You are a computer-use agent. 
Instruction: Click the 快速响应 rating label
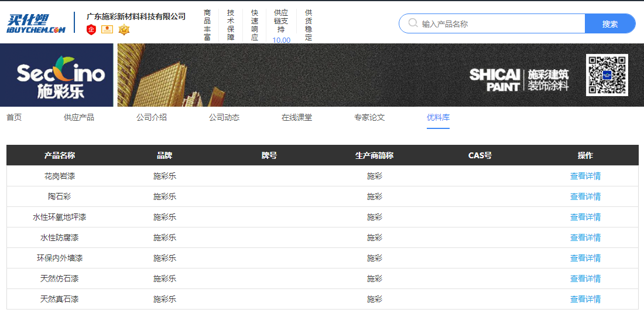pyautogui.click(x=255, y=25)
